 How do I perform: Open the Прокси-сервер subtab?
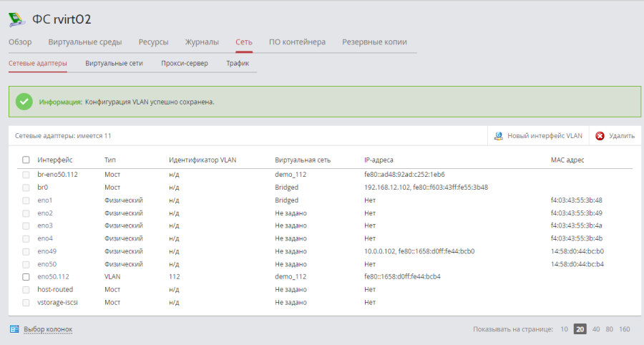[x=185, y=64]
